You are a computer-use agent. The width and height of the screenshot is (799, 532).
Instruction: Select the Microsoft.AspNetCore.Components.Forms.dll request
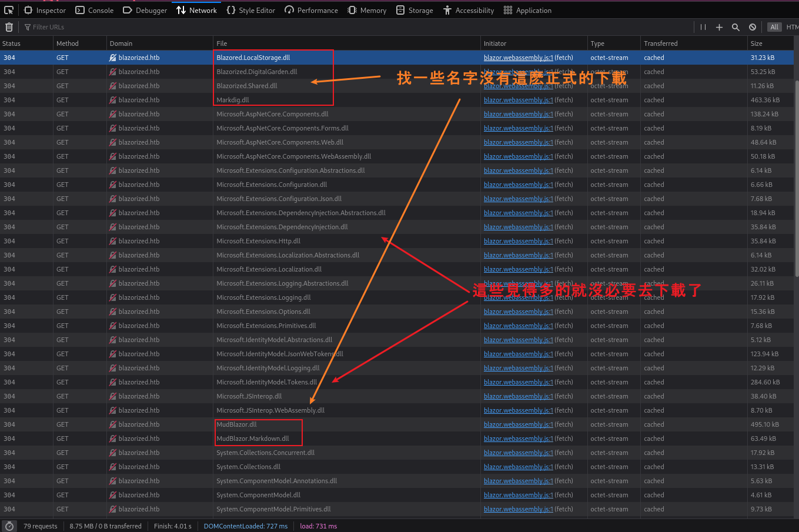(x=397, y=128)
